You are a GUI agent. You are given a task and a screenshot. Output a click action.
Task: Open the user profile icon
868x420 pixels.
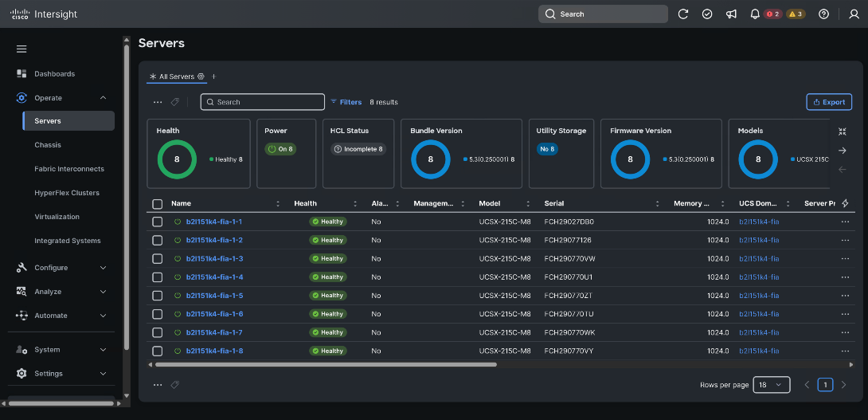854,14
